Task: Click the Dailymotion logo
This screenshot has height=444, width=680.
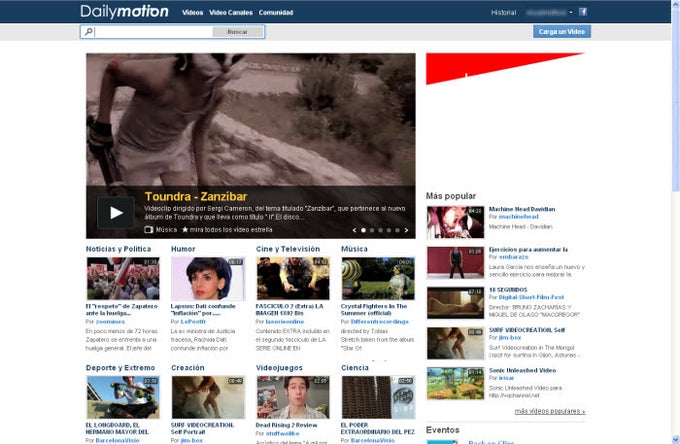Action: [124, 12]
